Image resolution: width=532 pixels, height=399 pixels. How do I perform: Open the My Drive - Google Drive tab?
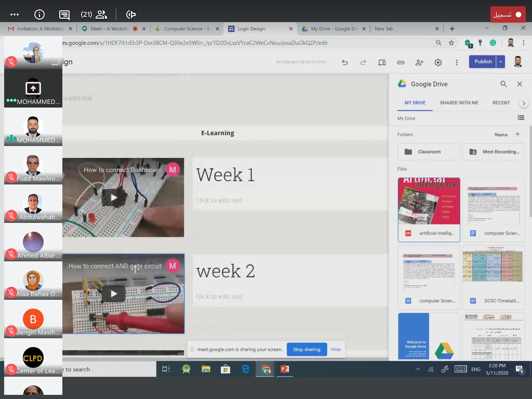(x=334, y=29)
